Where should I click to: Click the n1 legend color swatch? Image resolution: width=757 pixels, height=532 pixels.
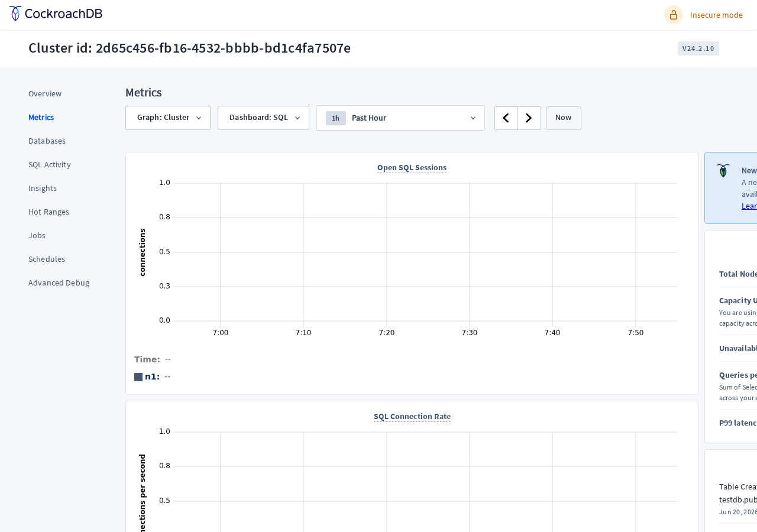[138, 377]
